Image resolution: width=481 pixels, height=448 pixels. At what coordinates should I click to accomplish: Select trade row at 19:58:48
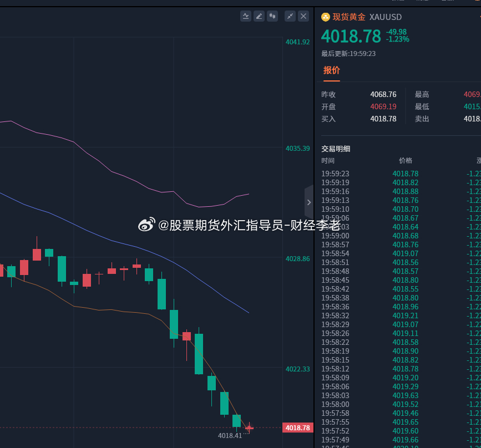pyautogui.click(x=401, y=272)
